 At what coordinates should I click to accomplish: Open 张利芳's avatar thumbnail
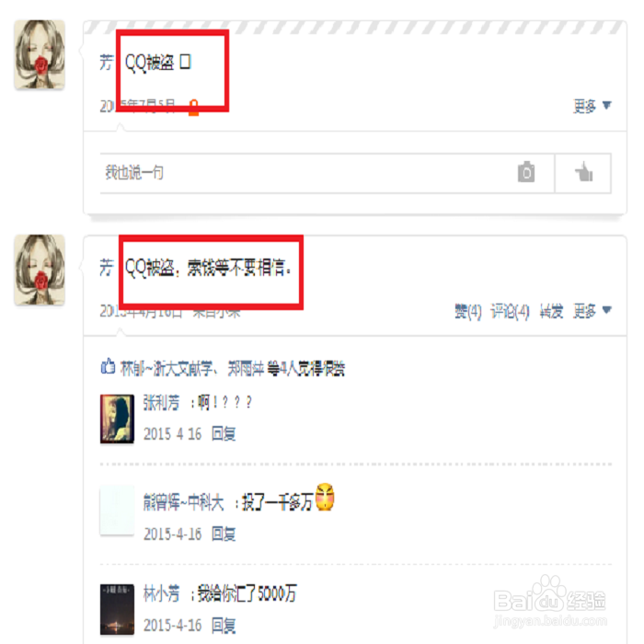[x=117, y=419]
